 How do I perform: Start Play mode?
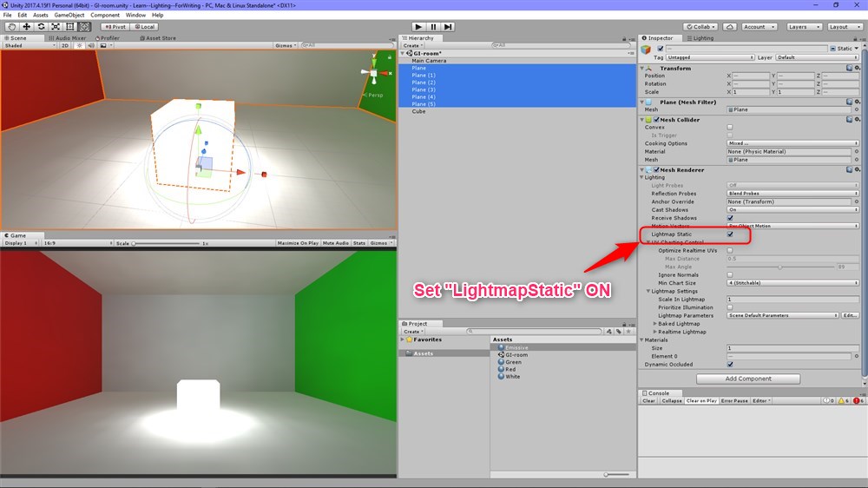(x=418, y=27)
